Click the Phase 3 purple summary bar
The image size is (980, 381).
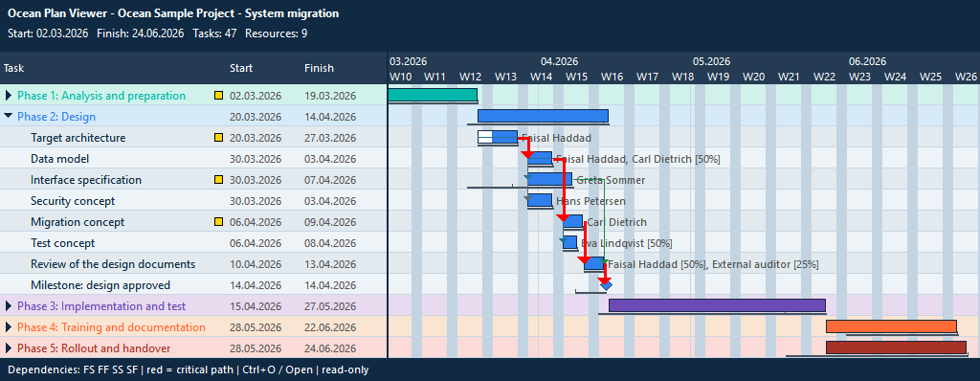click(718, 306)
